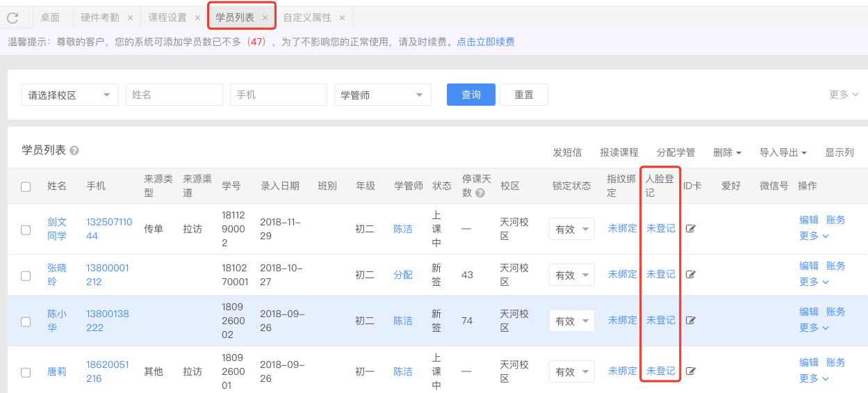Open student 陈小华 name link
The width and height of the screenshot is (868, 393).
tap(57, 321)
